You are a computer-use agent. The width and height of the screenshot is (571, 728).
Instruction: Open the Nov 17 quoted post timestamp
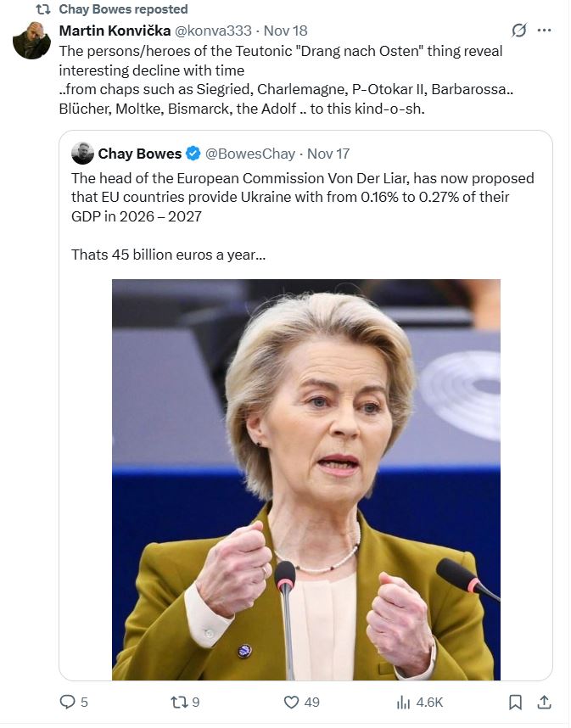pyautogui.click(x=328, y=154)
